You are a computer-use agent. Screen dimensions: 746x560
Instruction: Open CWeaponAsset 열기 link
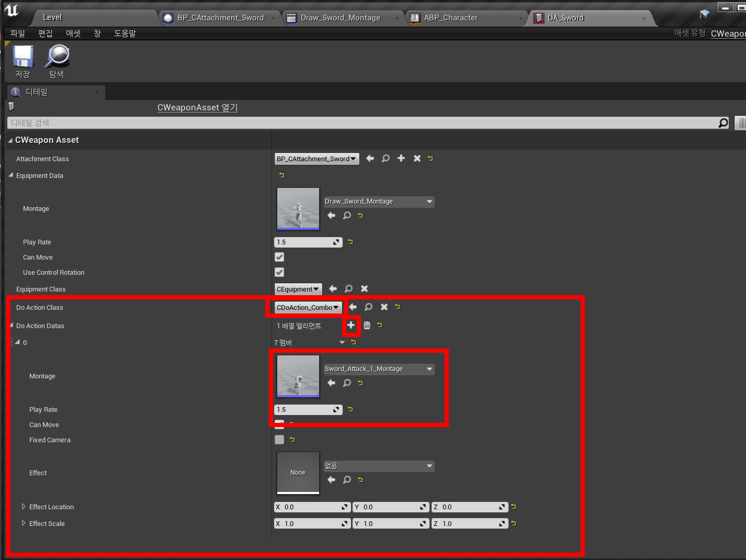[x=197, y=107]
